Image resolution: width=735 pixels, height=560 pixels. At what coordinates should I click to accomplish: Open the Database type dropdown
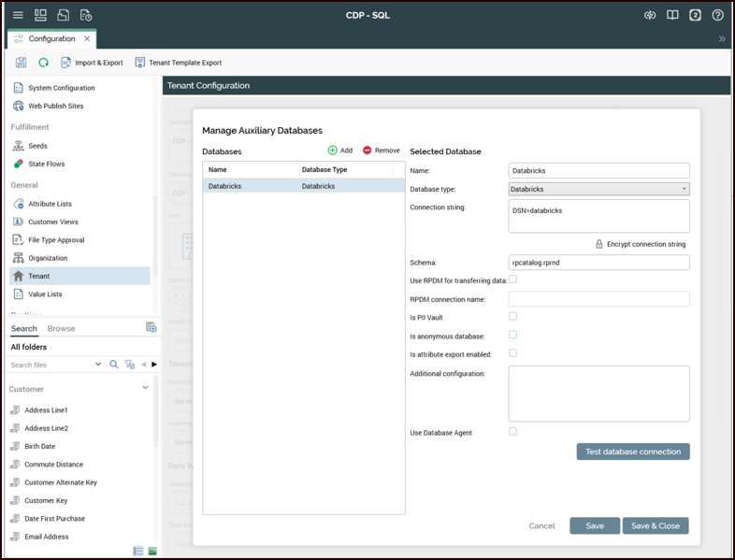(599, 189)
